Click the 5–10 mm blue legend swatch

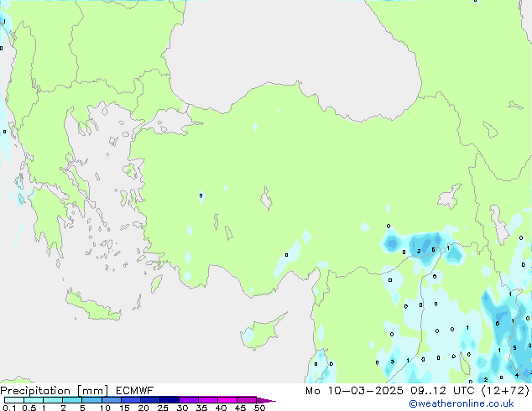(91, 400)
